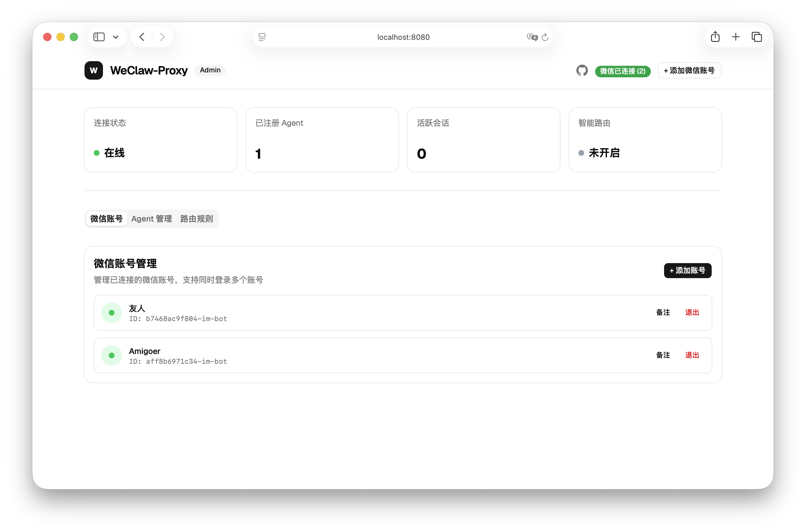Go forward with the browser arrow
This screenshot has height=532, width=806.
(x=162, y=37)
